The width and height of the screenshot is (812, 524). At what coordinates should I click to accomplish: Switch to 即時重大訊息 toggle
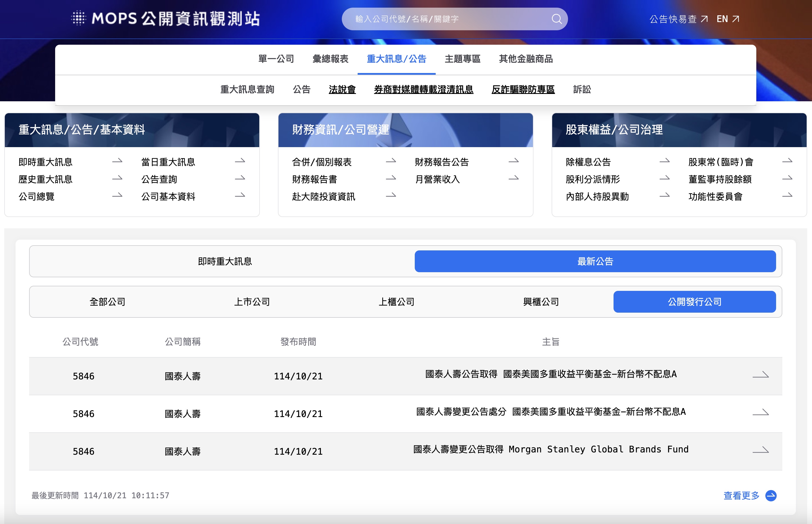point(225,261)
